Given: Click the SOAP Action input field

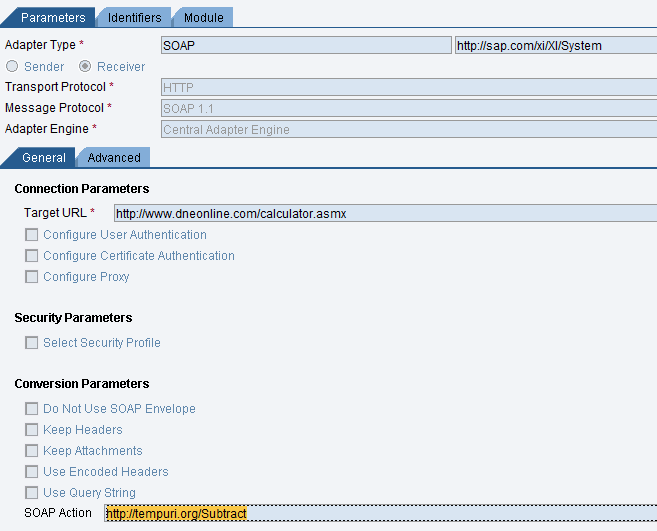Looking at the screenshot, I should click(x=380, y=513).
